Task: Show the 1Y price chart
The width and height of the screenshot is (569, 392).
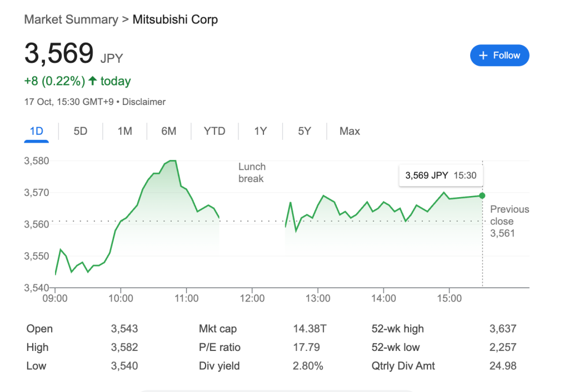Action: (261, 132)
